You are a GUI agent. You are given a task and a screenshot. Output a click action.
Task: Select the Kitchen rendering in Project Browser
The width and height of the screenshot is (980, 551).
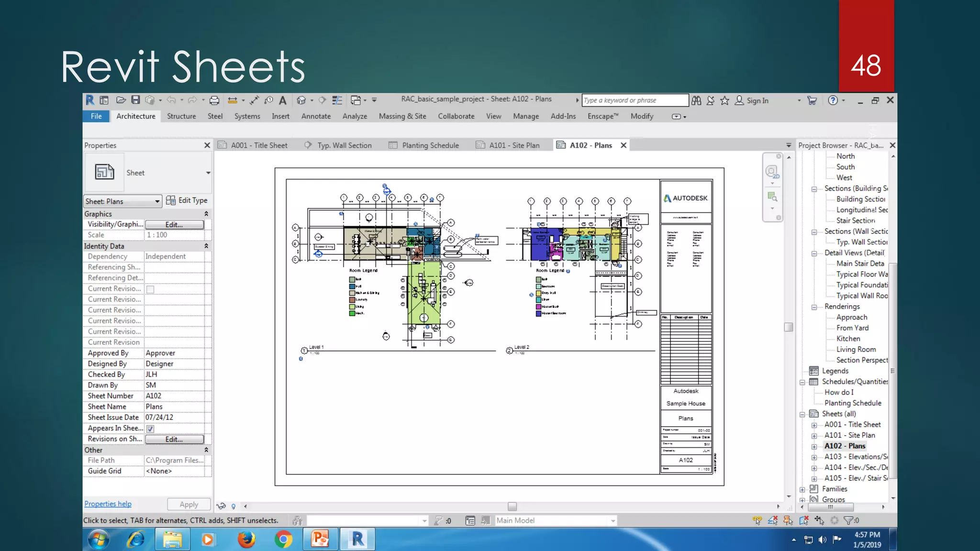[x=848, y=339]
